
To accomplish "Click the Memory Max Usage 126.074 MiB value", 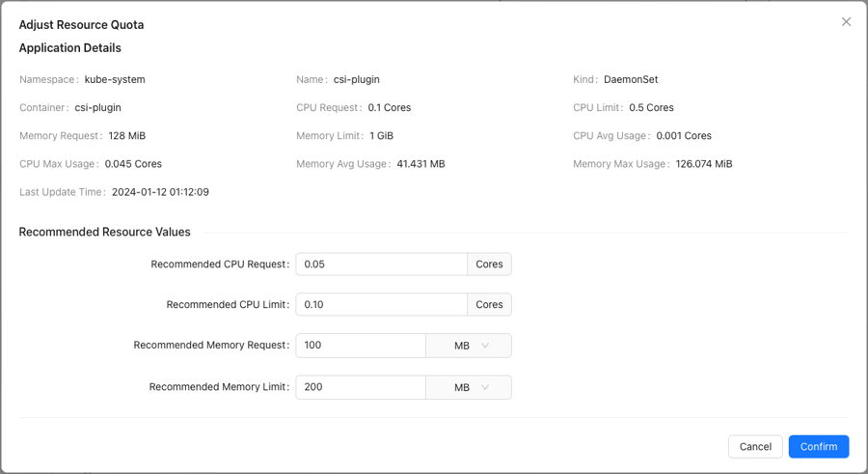I will [x=704, y=163].
